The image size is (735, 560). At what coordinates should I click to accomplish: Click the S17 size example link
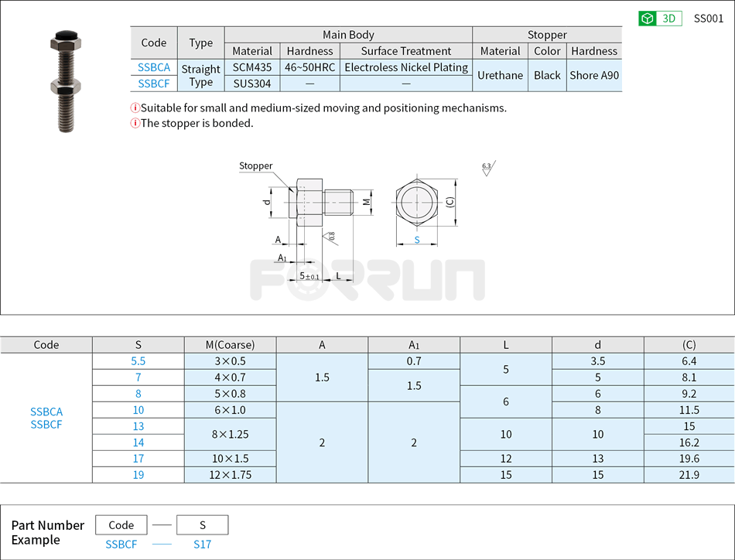tap(202, 545)
